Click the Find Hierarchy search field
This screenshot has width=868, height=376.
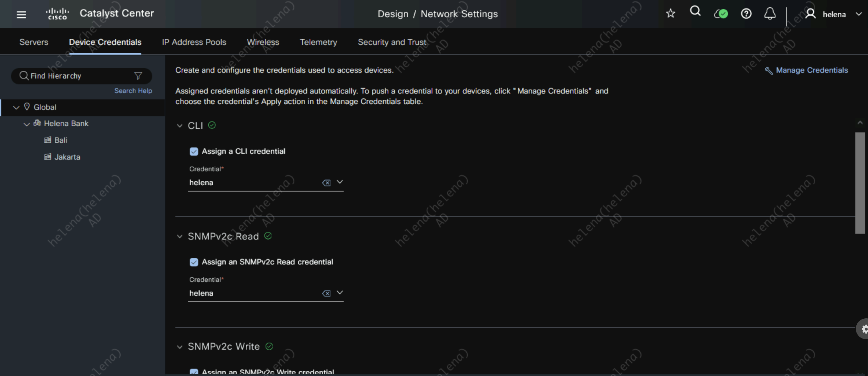[78, 76]
